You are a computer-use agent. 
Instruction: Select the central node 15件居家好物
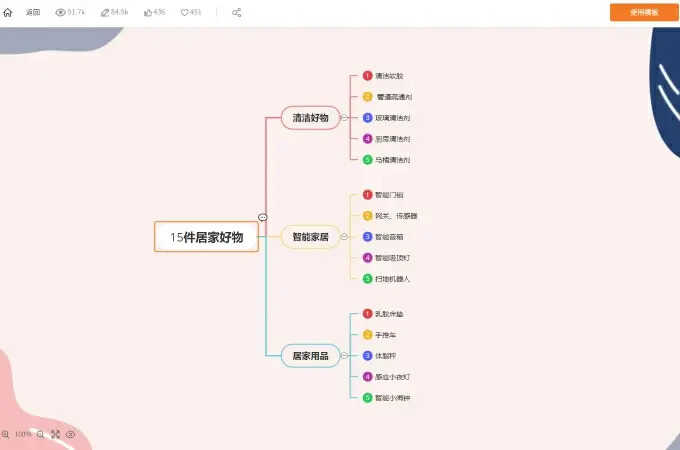(x=206, y=237)
